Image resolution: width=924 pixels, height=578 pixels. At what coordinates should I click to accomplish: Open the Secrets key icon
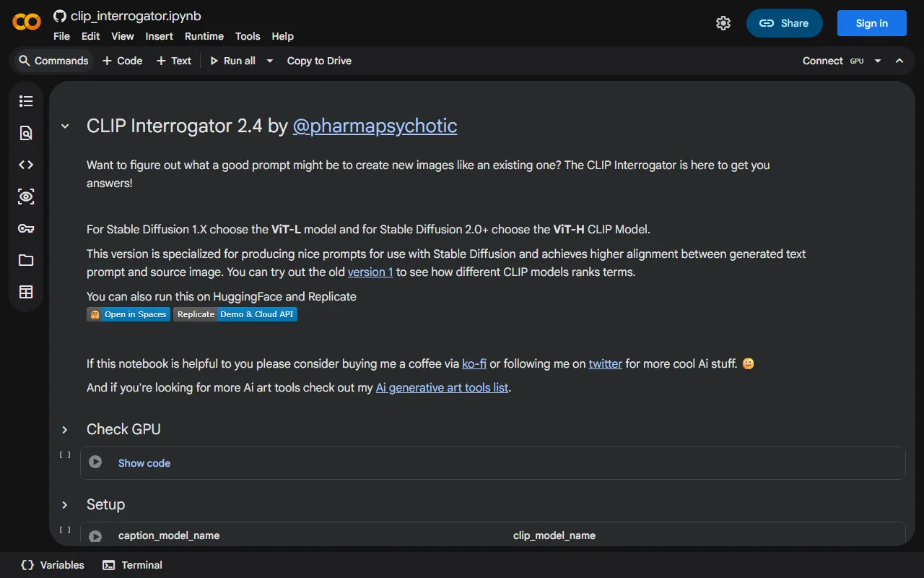[x=26, y=228]
